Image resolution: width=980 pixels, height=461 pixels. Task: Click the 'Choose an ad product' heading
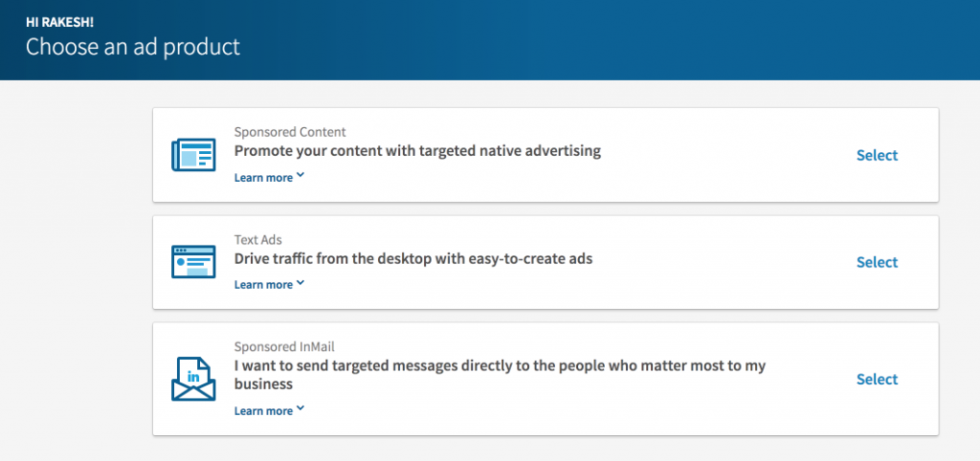point(132,47)
